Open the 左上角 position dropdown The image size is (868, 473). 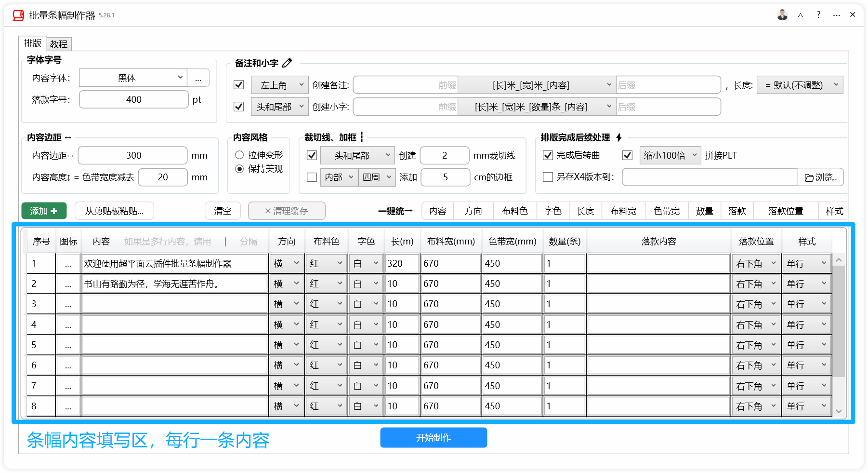pyautogui.click(x=280, y=85)
